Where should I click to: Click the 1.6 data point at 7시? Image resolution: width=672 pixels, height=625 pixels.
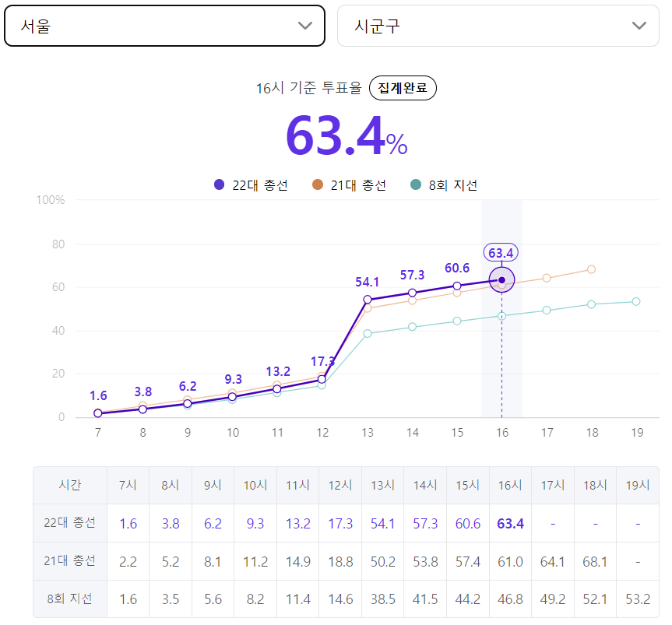tap(97, 413)
